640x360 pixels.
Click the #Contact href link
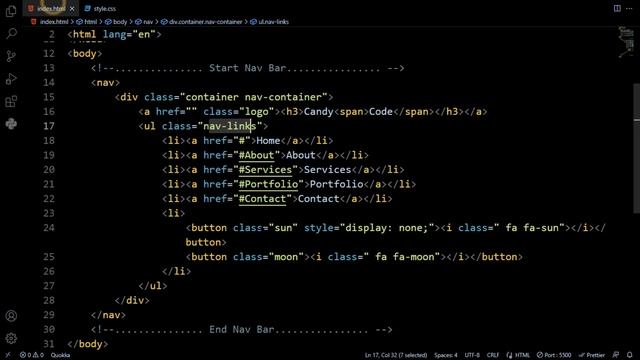[262, 199]
